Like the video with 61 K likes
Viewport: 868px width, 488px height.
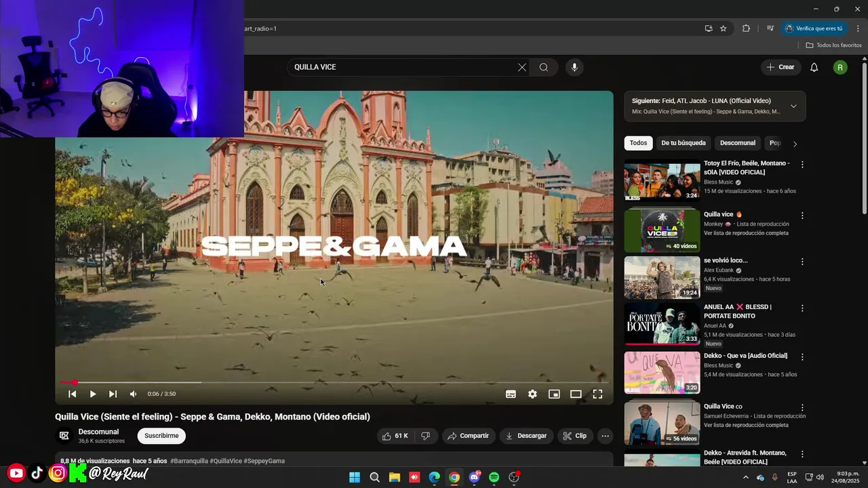(x=395, y=436)
